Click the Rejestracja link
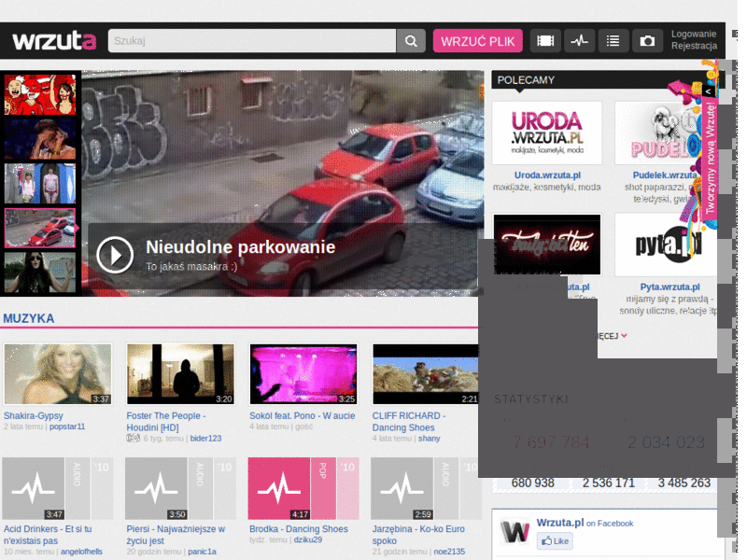The width and height of the screenshot is (747, 560). (x=694, y=46)
